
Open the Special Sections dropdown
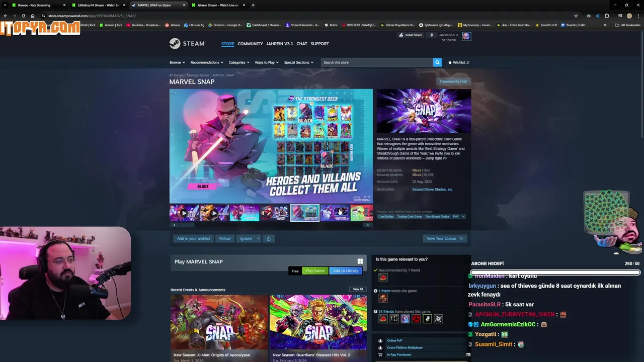(299, 62)
